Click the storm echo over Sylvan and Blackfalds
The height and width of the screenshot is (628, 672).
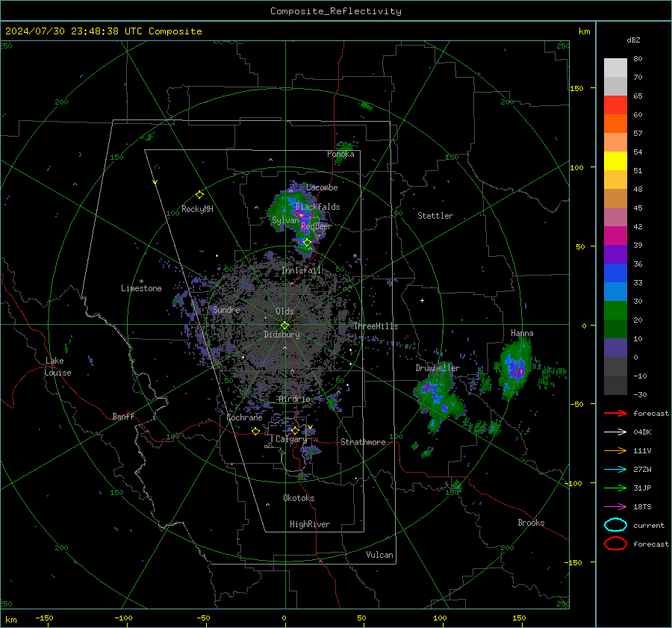point(296,217)
